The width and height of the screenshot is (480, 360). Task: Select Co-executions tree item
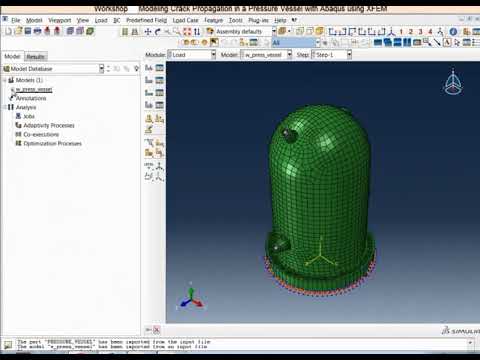click(41, 134)
